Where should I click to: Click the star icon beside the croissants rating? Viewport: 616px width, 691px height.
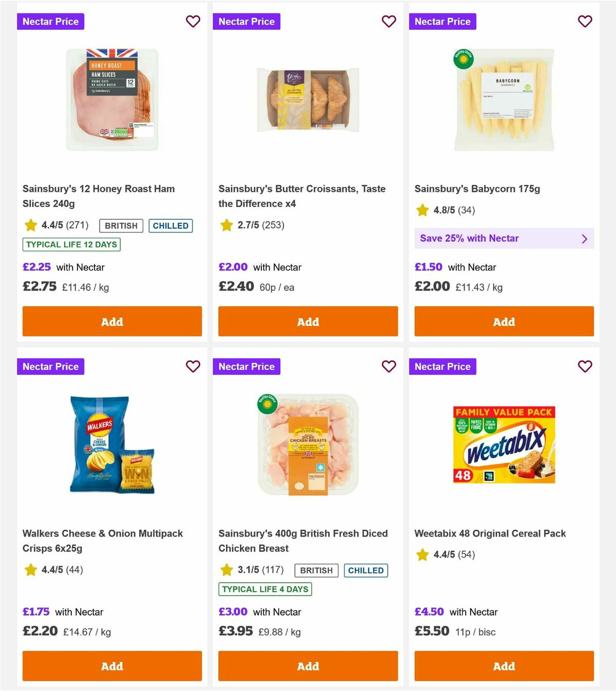pos(226,225)
